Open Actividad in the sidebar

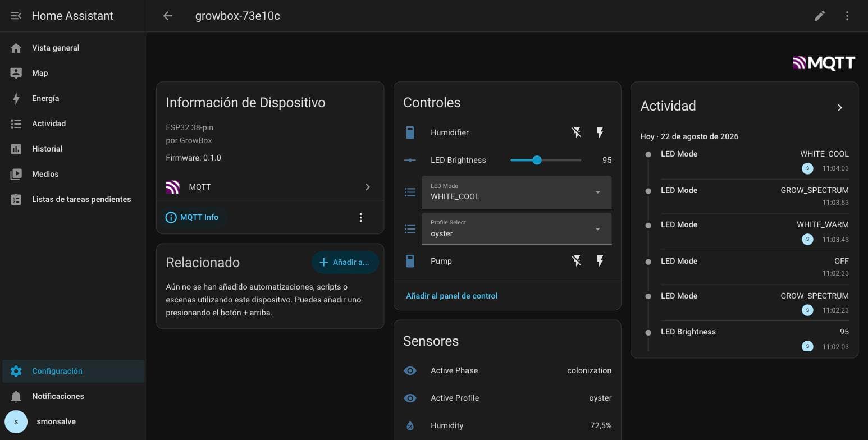(74, 123)
